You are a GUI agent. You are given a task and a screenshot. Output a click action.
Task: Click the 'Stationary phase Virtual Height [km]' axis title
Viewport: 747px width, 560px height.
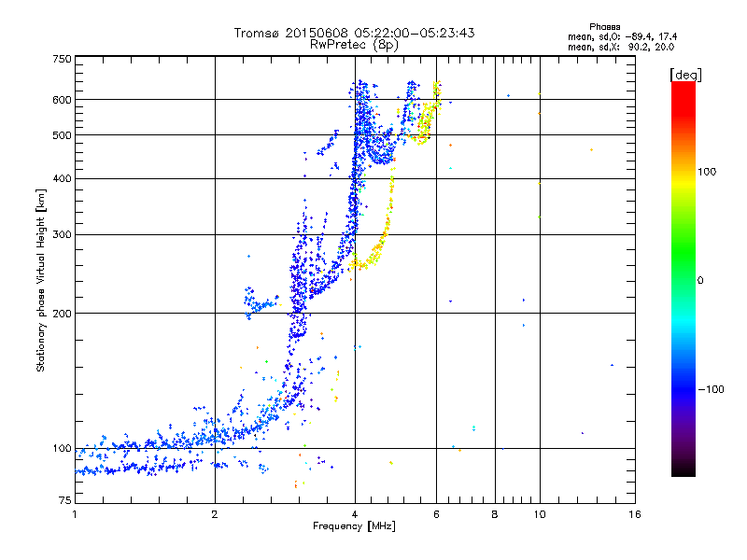coord(40,281)
